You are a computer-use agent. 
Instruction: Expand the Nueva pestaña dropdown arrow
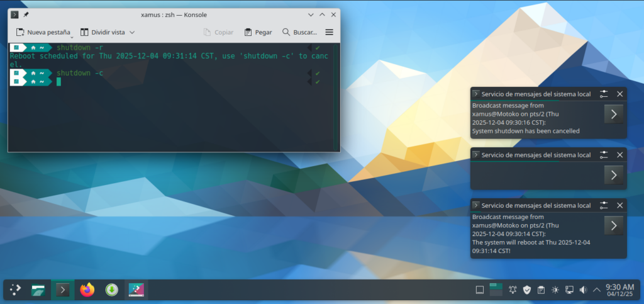pos(72,37)
